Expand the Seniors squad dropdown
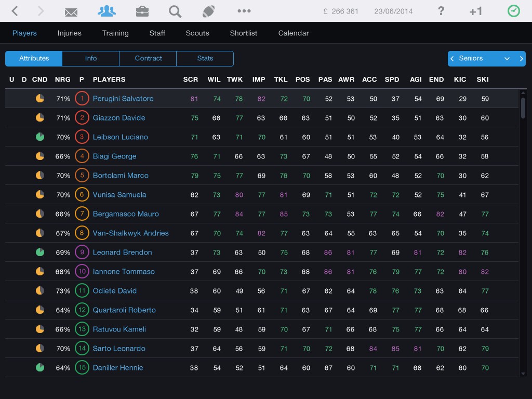This screenshot has height=399, width=532. [507, 59]
